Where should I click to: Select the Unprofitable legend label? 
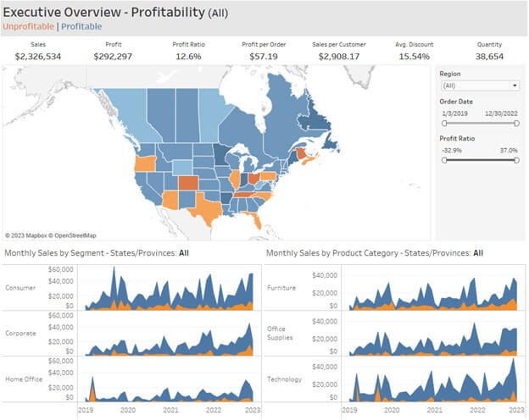tap(28, 26)
